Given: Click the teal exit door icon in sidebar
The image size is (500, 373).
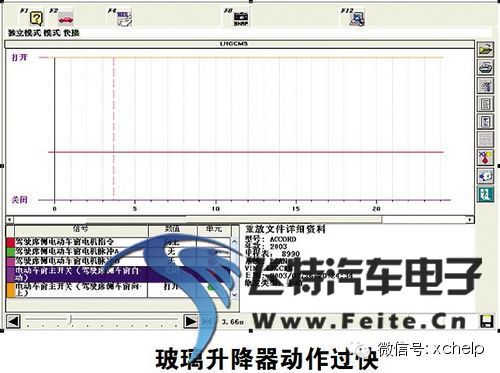Looking at the screenshot, I should 485,194.
